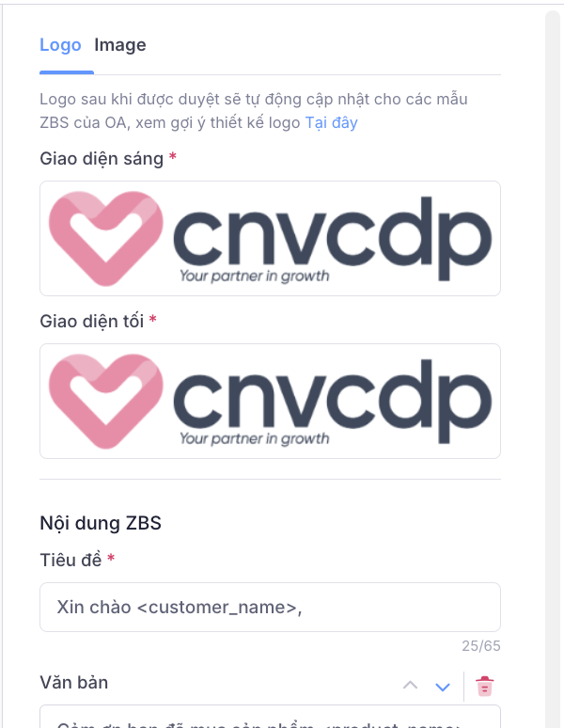564x728 pixels.
Task: Click the "Nội dung ZBS" section heading
Action: [x=101, y=523]
